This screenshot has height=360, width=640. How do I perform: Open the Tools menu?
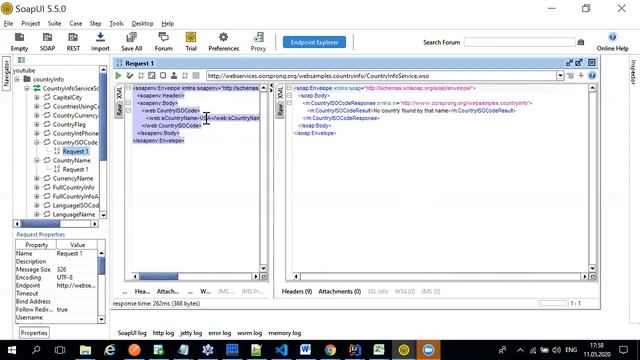(x=116, y=23)
